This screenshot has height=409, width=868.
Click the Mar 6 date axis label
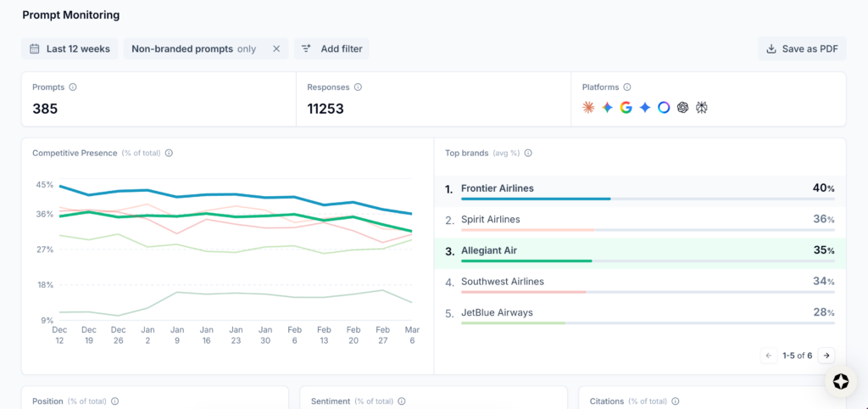(413, 334)
